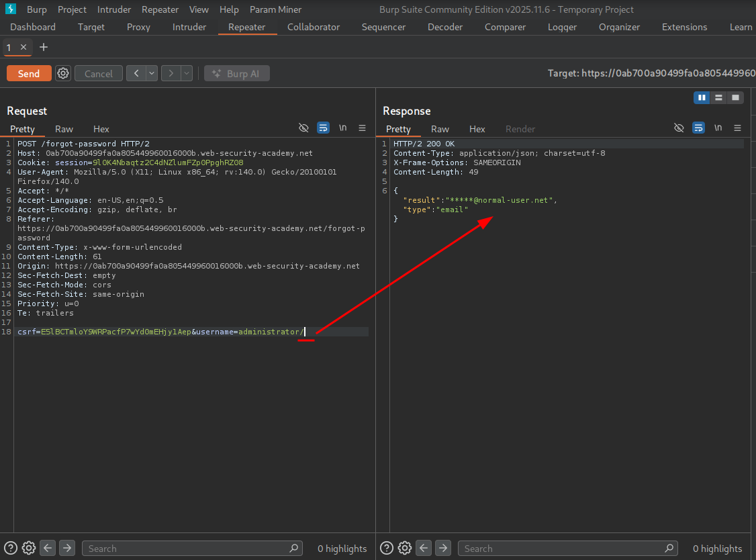Send the request
Viewport: 756px width, 560px height.
[x=29, y=73]
